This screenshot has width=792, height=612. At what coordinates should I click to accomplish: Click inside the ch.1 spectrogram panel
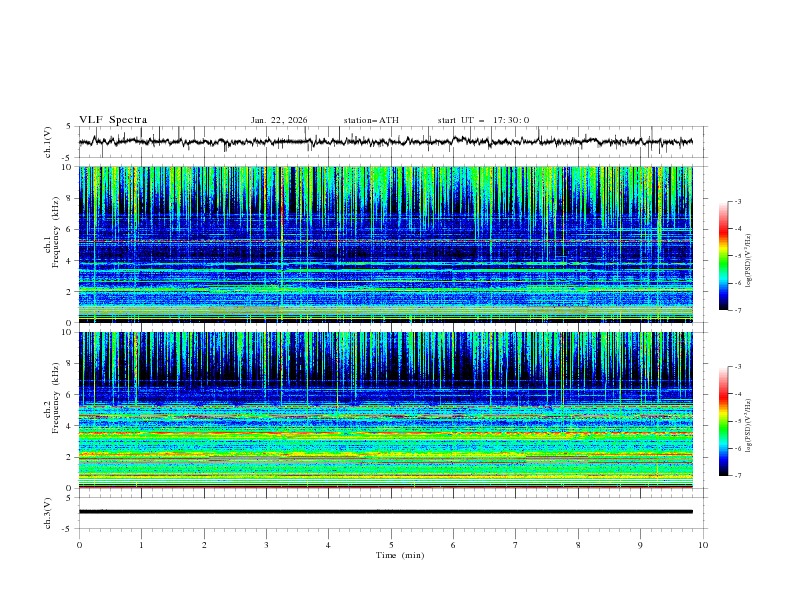point(385,244)
